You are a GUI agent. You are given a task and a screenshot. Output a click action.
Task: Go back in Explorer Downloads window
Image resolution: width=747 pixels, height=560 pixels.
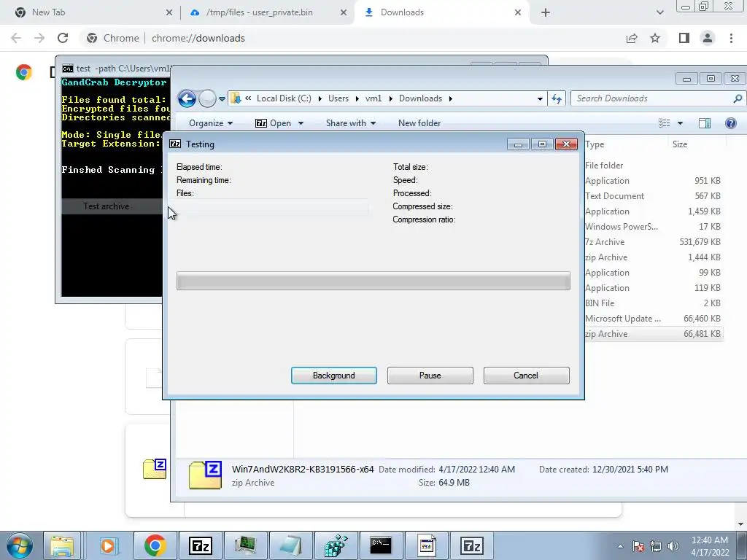[x=187, y=98]
